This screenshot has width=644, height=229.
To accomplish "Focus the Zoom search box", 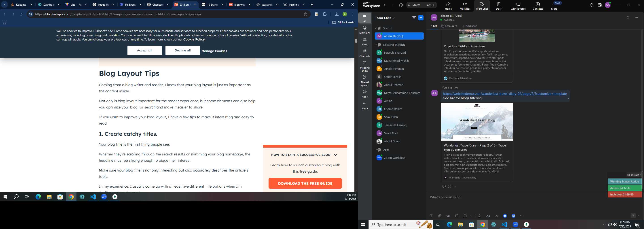I will (422, 5).
